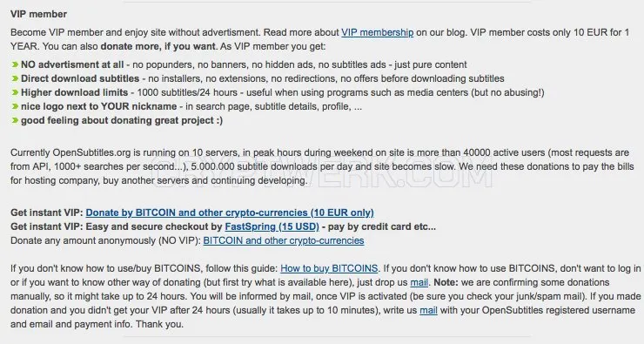Follow anonymous BITCOIN and other crypto-currencies link

pos(284,240)
